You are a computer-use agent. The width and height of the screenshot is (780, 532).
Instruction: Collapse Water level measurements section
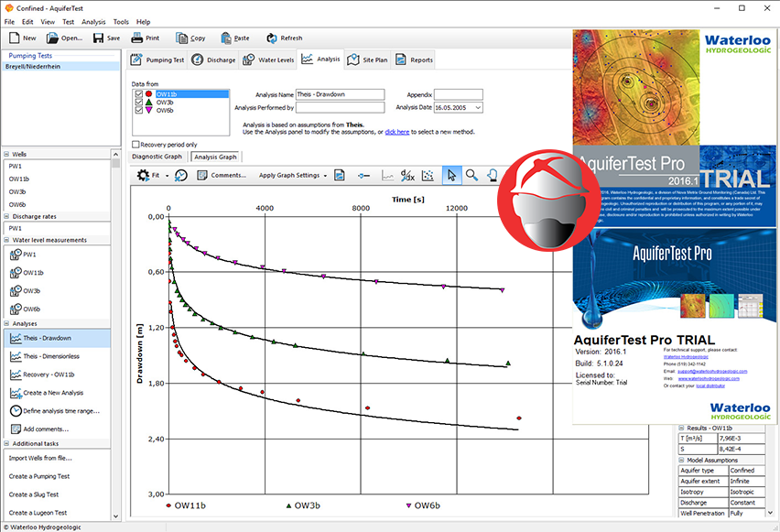click(x=6, y=240)
